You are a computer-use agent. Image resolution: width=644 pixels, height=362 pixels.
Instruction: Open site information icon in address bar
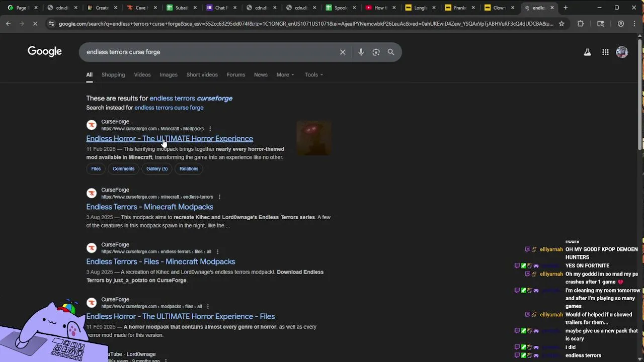[x=51, y=24]
